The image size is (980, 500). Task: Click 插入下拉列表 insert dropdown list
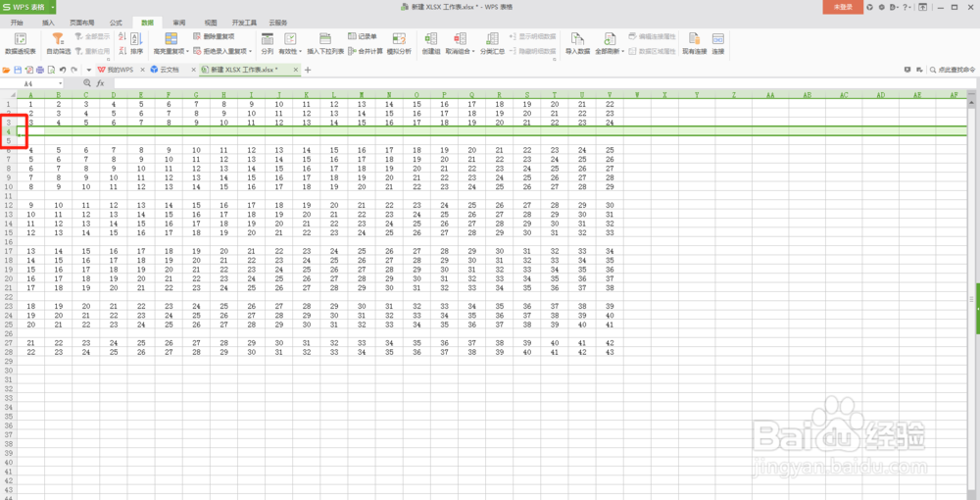325,43
